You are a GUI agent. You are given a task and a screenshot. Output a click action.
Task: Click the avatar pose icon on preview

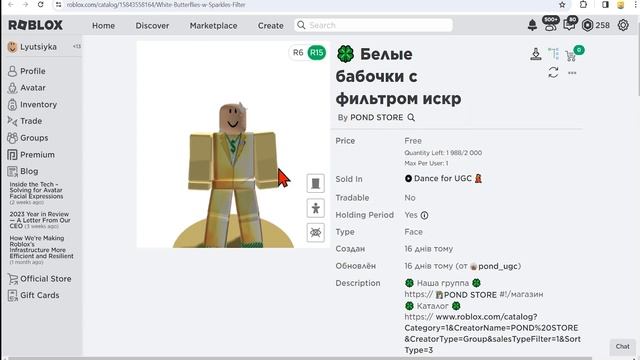[316, 208]
